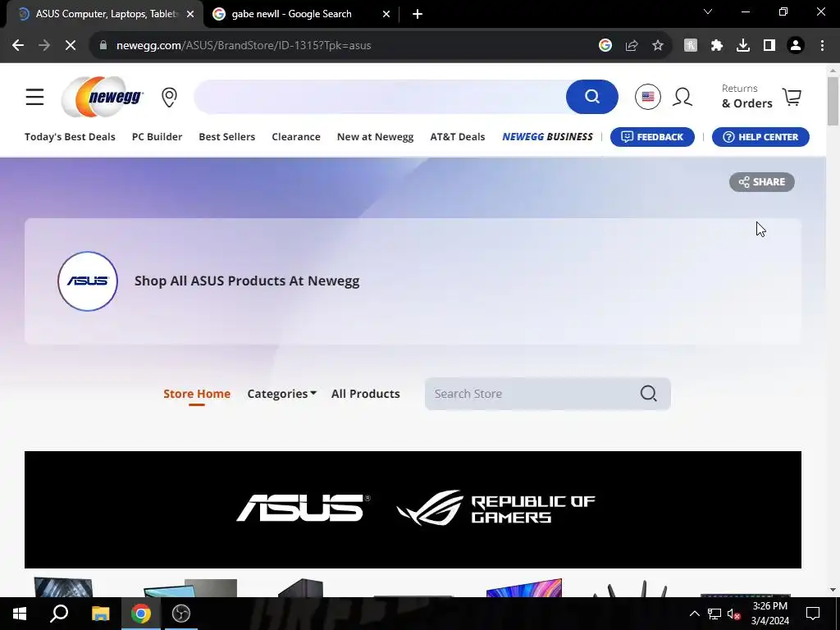This screenshot has height=630, width=840.
Task: Open the Store Home tab
Action: click(197, 394)
